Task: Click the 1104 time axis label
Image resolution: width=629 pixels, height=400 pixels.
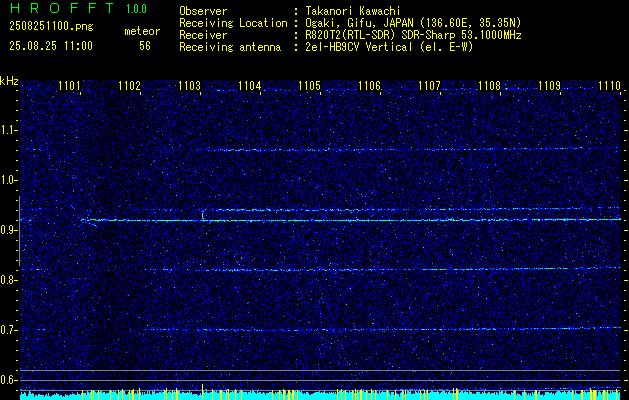Action: tap(249, 85)
